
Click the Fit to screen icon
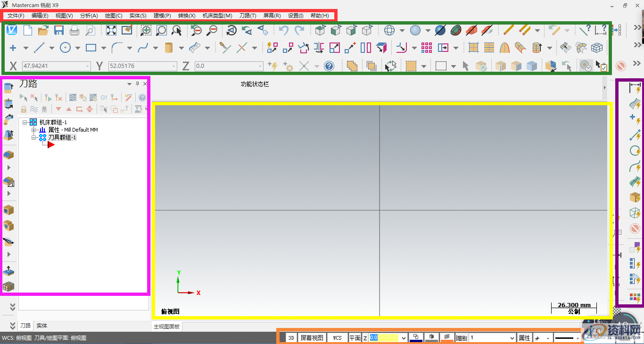point(111,31)
